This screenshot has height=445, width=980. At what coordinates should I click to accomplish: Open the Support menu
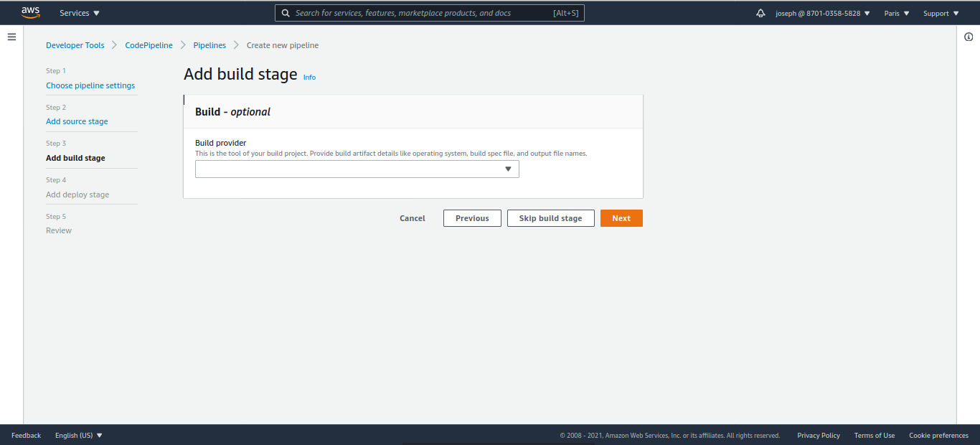pos(941,14)
